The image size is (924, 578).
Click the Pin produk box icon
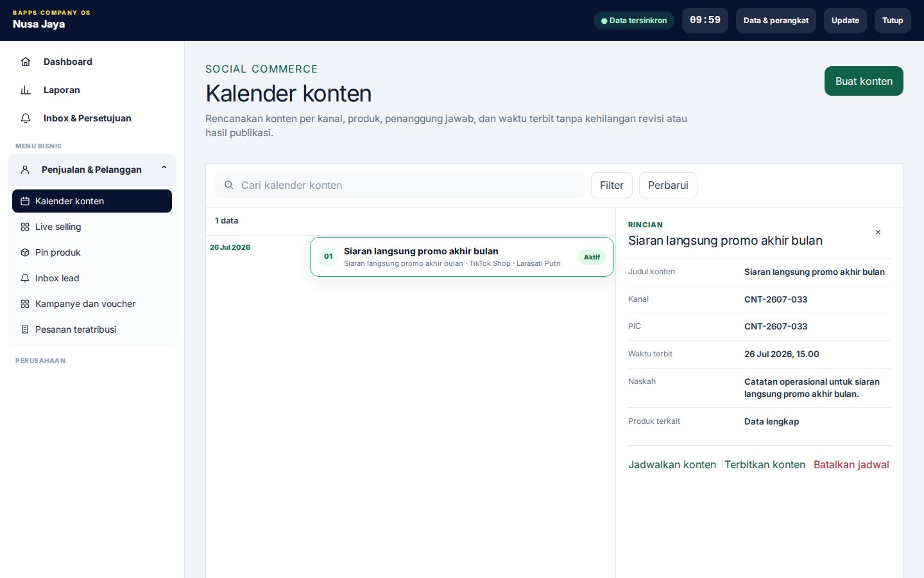[25, 252]
